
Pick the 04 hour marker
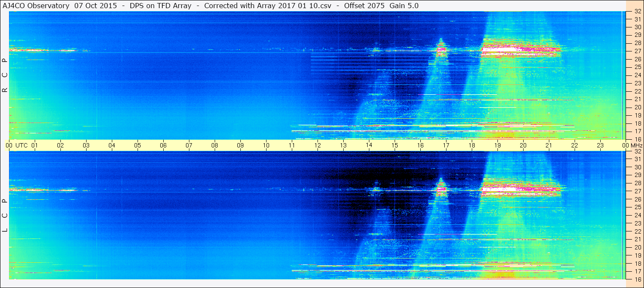pyautogui.click(x=112, y=145)
